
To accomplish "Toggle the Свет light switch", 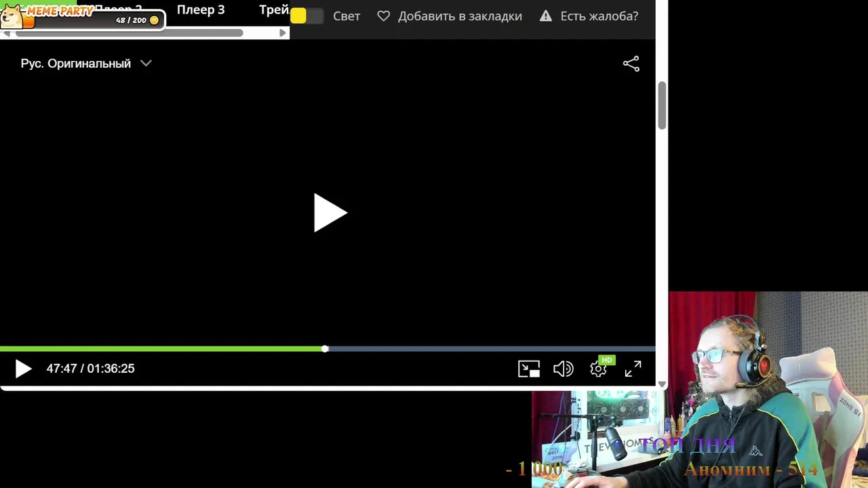I will coord(307,16).
